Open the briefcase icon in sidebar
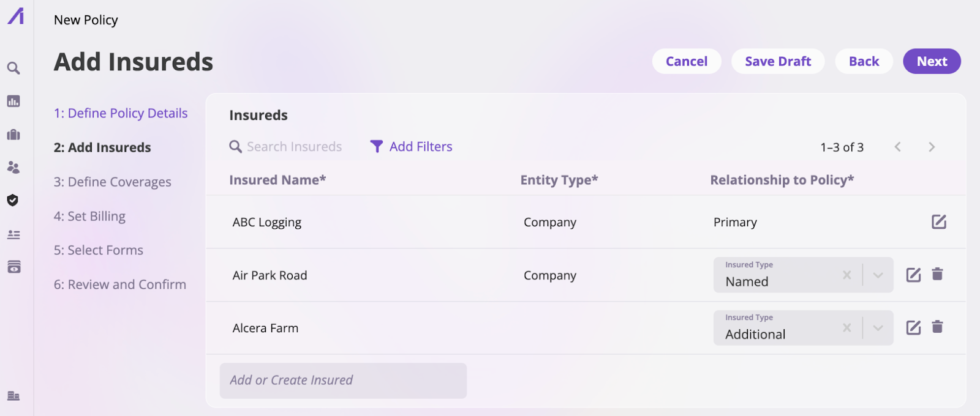 pos(13,134)
